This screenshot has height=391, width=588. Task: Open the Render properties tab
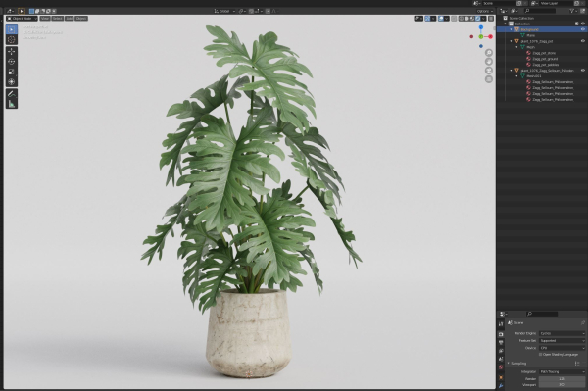[501, 334]
